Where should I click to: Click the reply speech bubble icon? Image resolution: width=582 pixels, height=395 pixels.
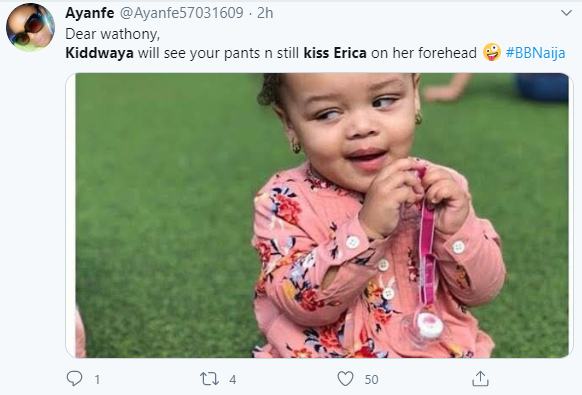(74, 379)
